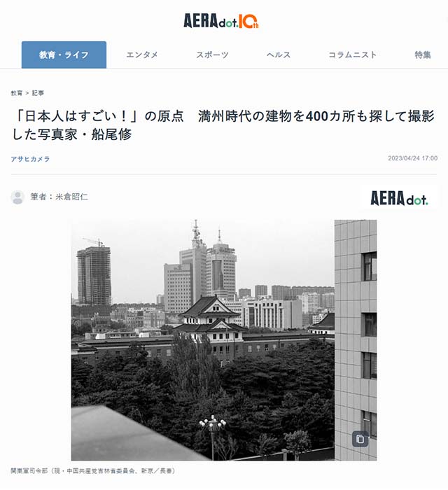Click the 2023/04/24 17:00 timestamp
The width and height of the screenshot is (448, 490).
tap(412, 158)
